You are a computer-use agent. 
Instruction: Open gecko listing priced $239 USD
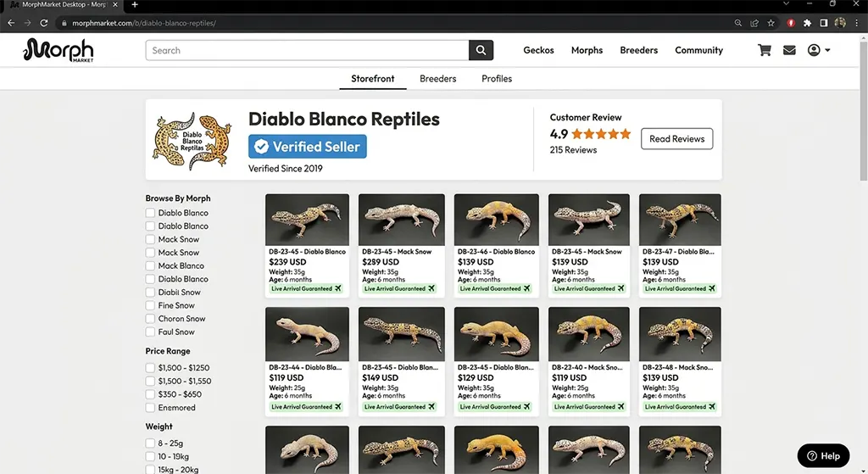[x=307, y=245]
